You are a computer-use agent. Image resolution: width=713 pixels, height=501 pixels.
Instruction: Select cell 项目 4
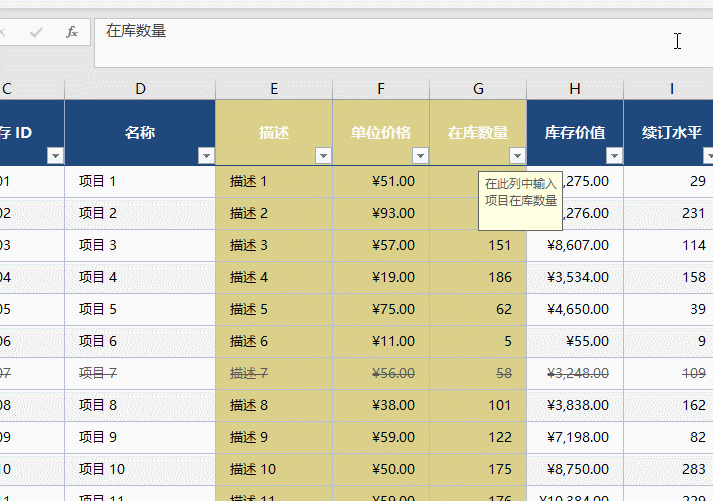point(140,277)
